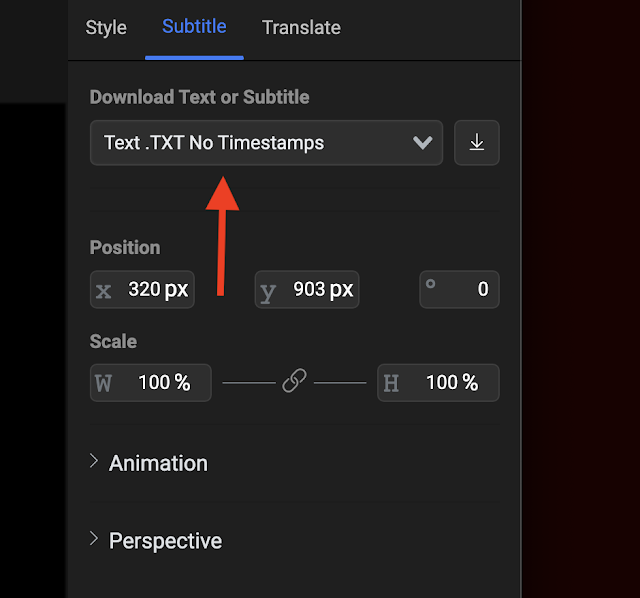Expand the Animation section
The width and height of the screenshot is (640, 598).
point(158,463)
